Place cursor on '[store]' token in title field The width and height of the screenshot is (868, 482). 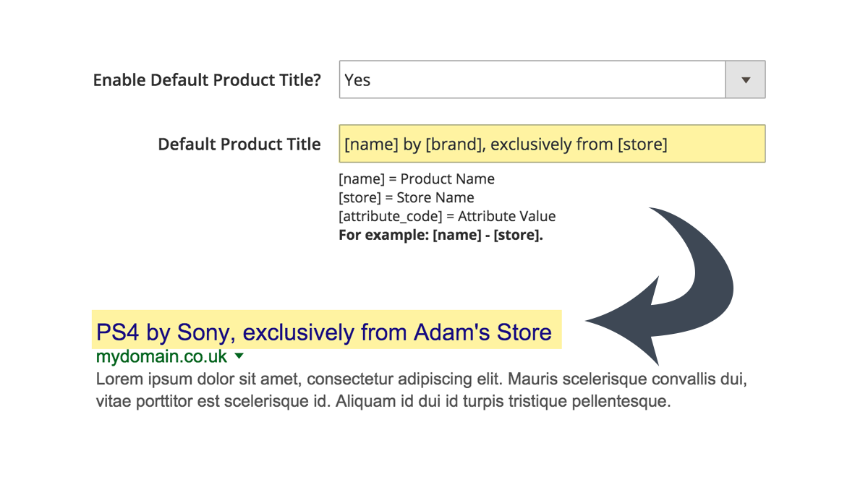pos(642,145)
